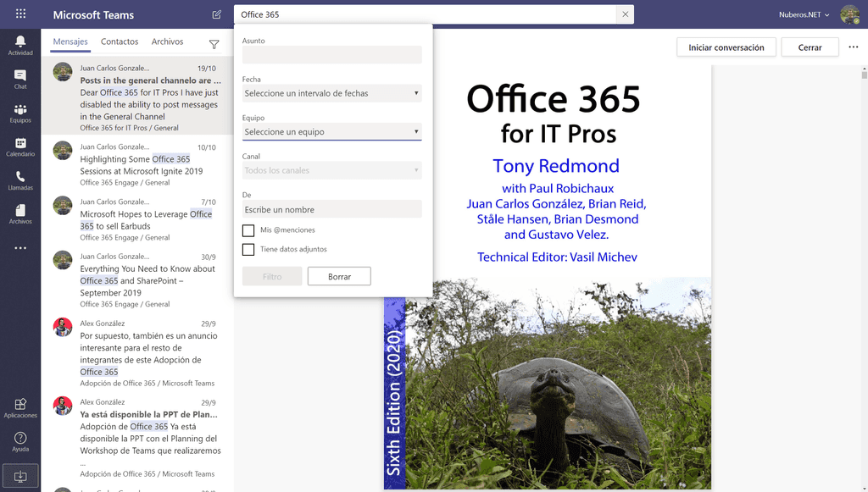
Task: Switch to the Archivos results tab
Action: click(x=167, y=41)
